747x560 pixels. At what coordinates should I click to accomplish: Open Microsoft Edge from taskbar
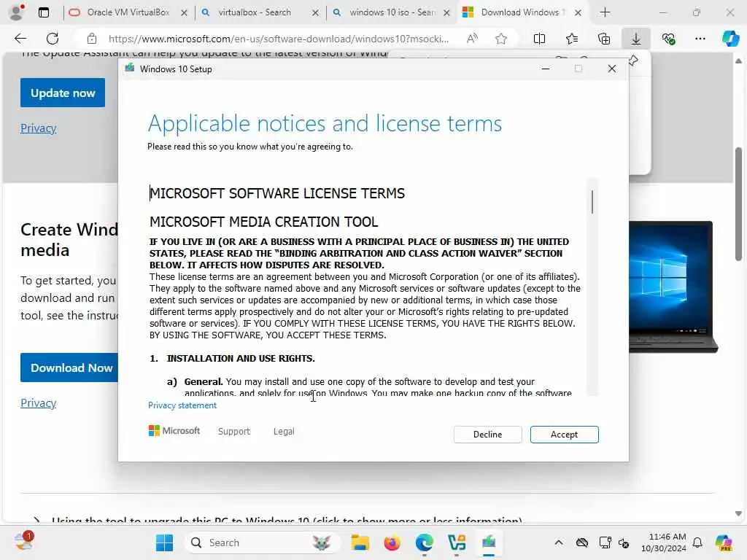tap(424, 542)
